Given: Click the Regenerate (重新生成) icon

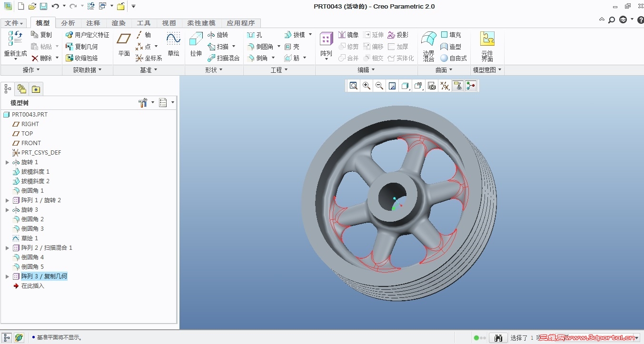Looking at the screenshot, I should coord(15,39).
